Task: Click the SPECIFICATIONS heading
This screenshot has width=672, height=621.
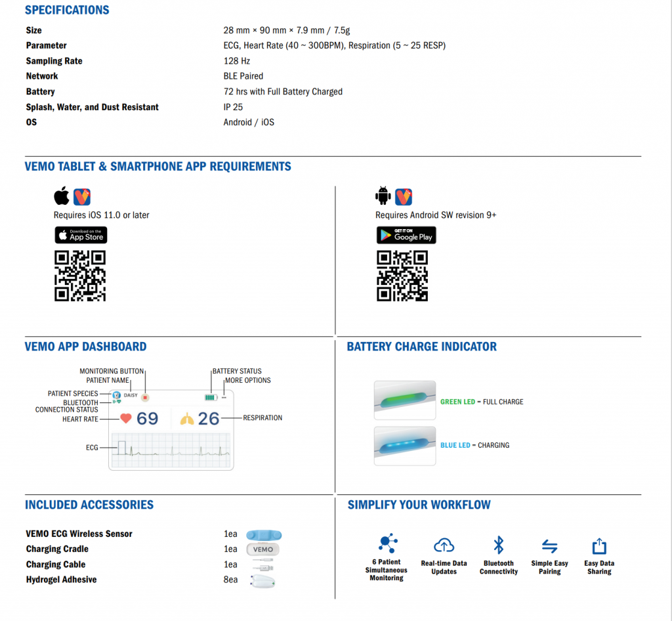Action: point(67,10)
